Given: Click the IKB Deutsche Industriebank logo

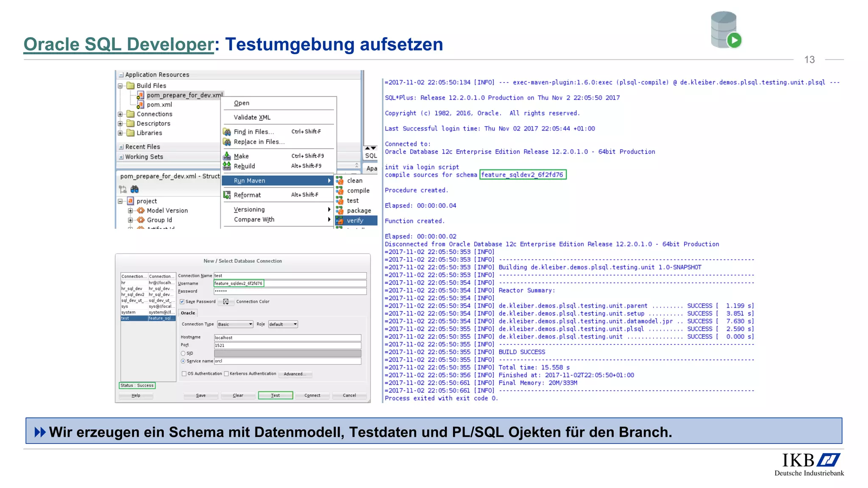Looking at the screenshot, I should 810,465.
